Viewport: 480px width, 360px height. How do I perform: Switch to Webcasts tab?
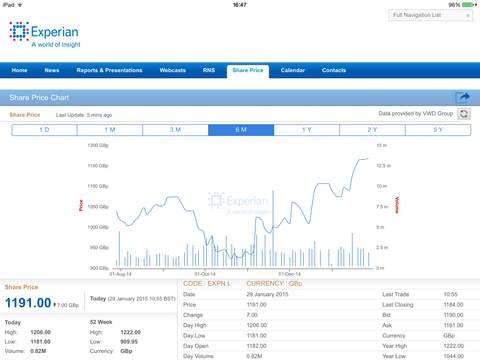(173, 70)
